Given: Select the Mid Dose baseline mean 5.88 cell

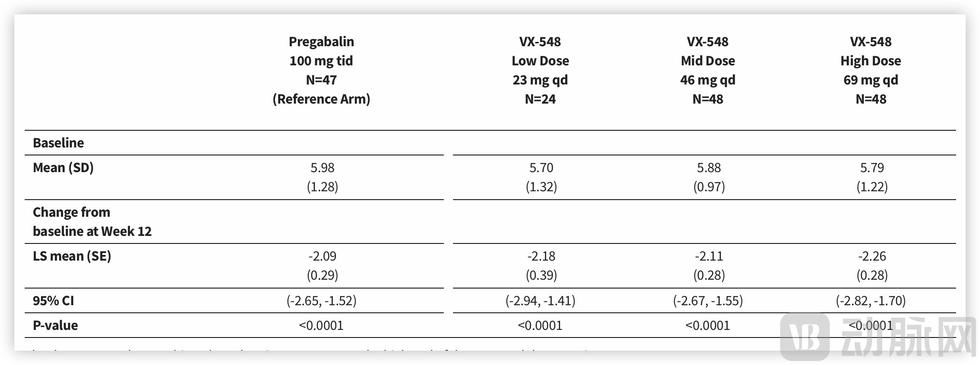Looking at the screenshot, I should pos(709,177).
